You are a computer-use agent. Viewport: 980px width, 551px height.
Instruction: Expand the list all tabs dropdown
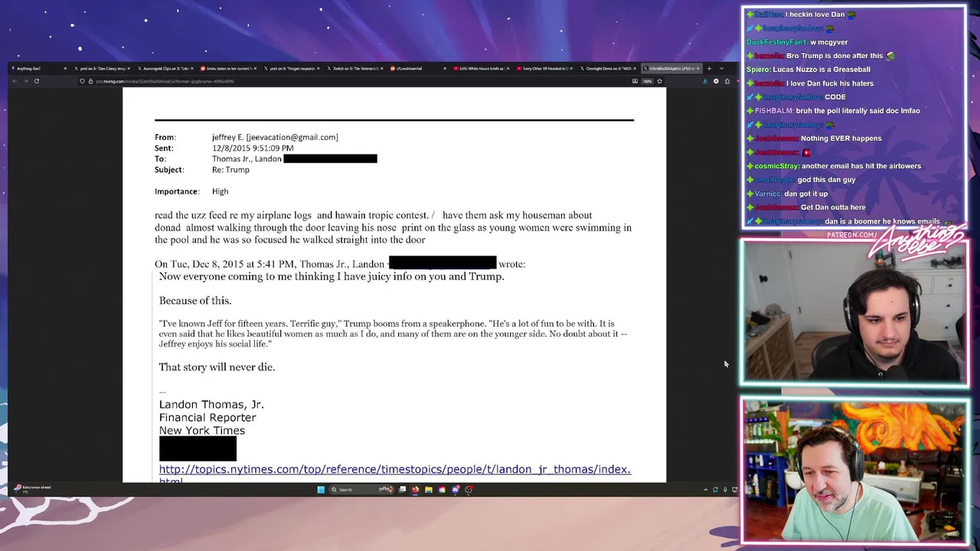coord(721,68)
